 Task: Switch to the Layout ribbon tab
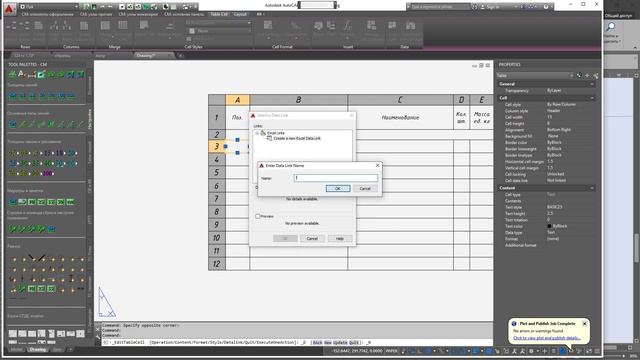click(240, 14)
